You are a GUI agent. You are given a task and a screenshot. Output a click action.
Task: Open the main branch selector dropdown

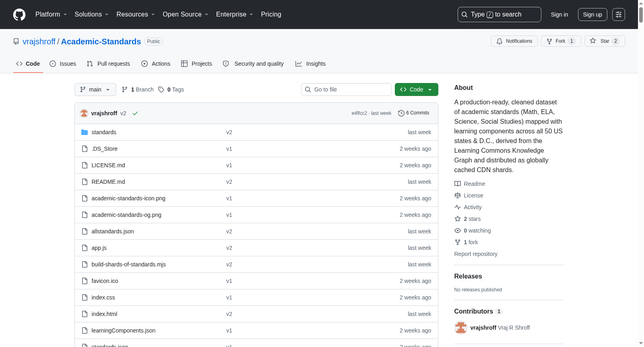coord(95,89)
